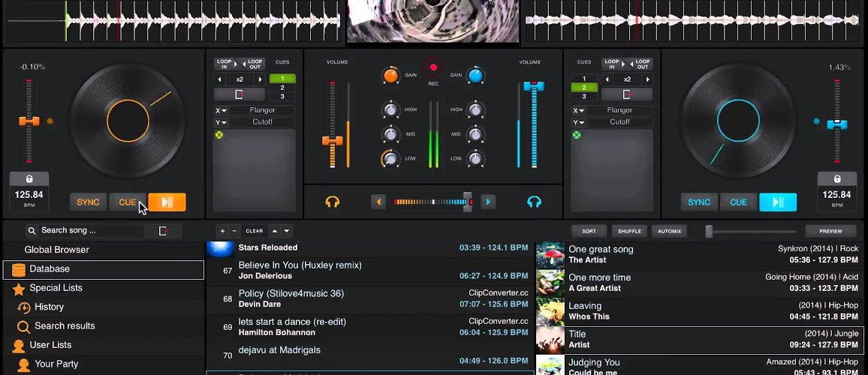
Task: Click the Search results magnifier icon
Action: tap(23, 326)
